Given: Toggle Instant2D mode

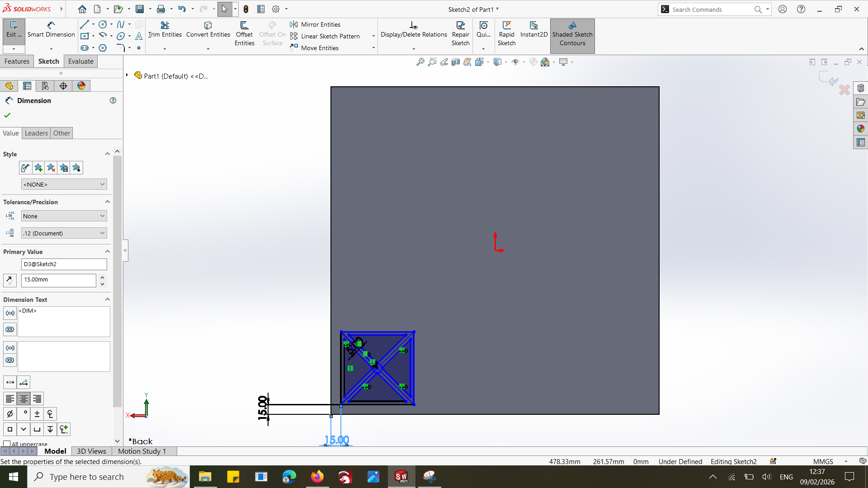Looking at the screenshot, I should pyautogui.click(x=533, y=29).
